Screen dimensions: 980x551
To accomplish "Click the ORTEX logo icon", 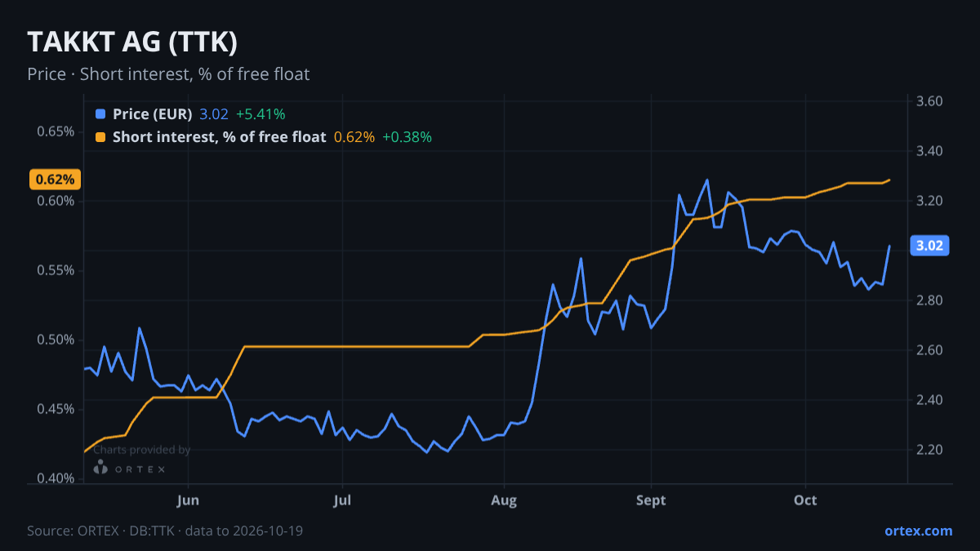I will point(100,468).
